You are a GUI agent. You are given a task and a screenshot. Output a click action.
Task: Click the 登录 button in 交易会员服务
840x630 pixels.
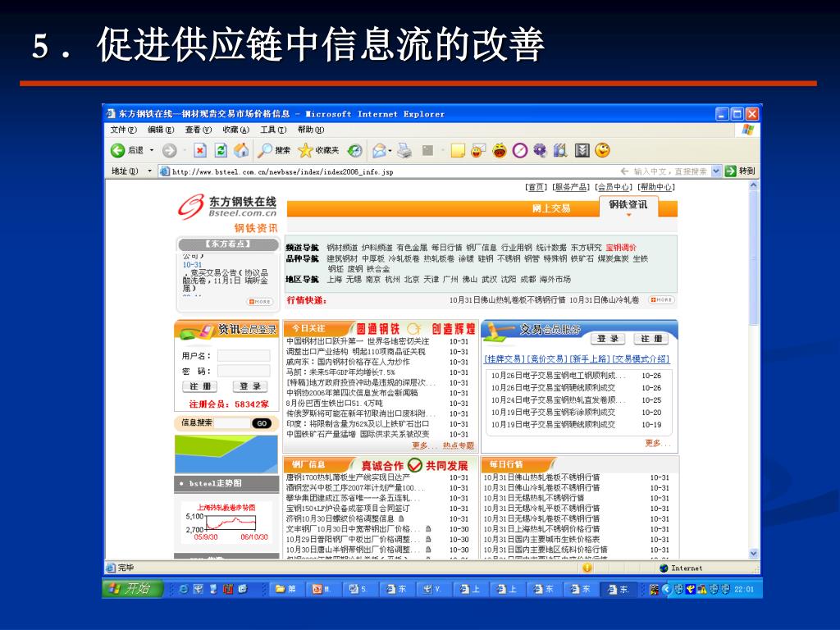[608, 339]
